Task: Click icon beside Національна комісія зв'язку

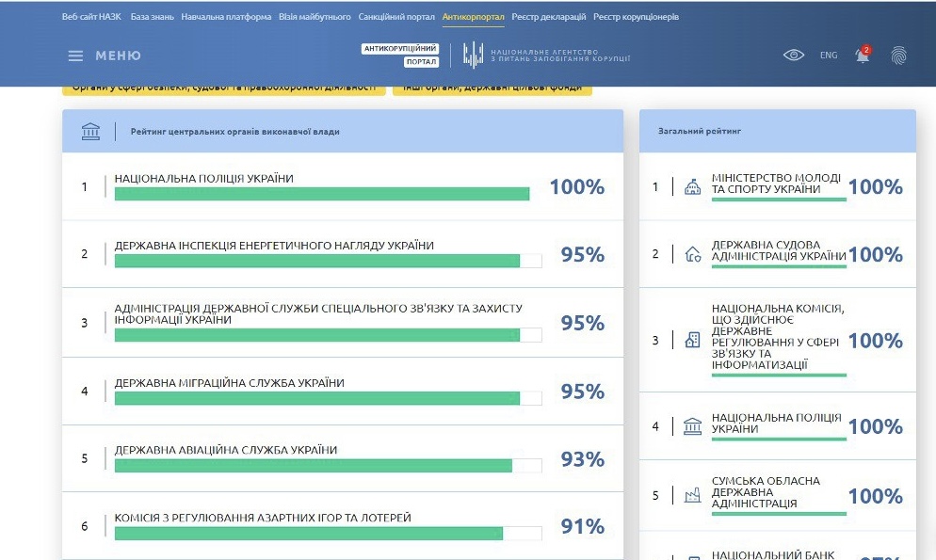Action: [x=692, y=340]
